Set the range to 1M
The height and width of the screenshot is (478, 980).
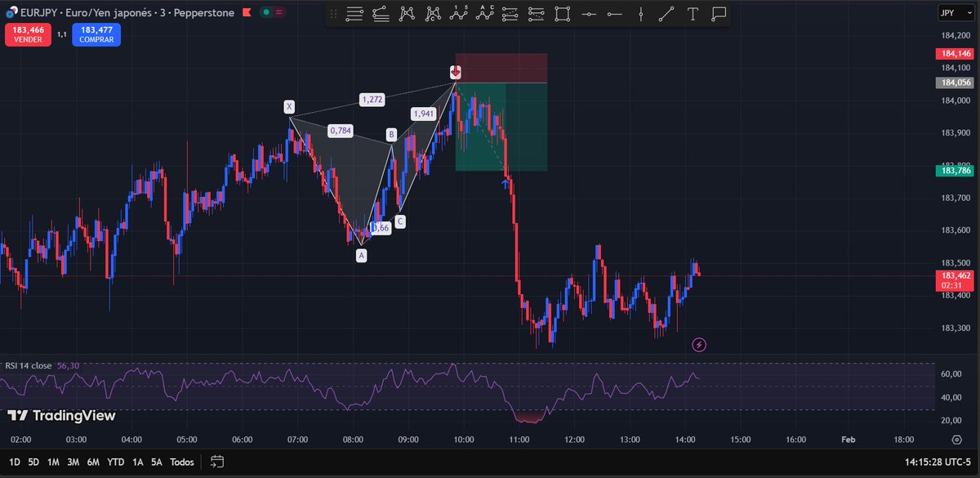[53, 462]
